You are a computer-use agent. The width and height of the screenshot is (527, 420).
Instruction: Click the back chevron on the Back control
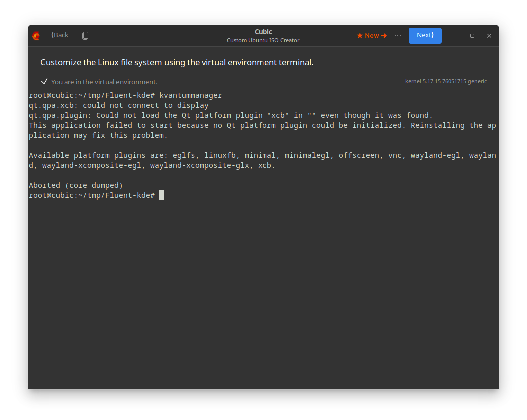pyautogui.click(x=53, y=35)
